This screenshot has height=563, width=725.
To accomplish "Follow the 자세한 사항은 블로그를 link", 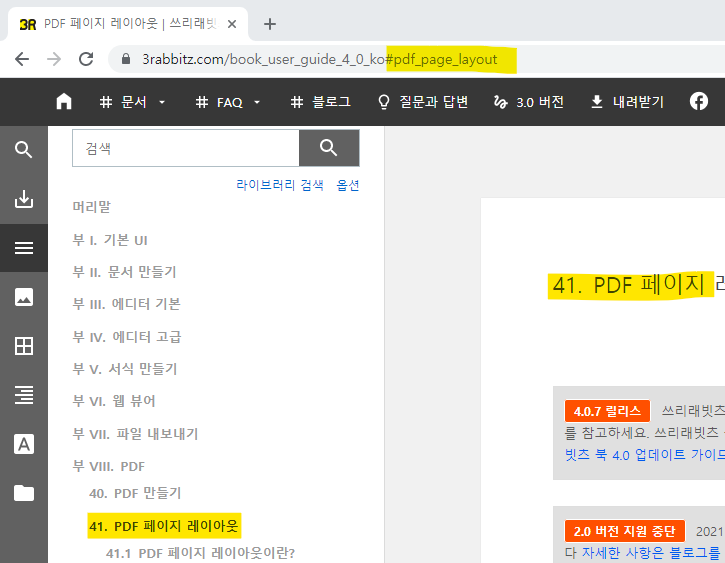I will pos(651,552).
